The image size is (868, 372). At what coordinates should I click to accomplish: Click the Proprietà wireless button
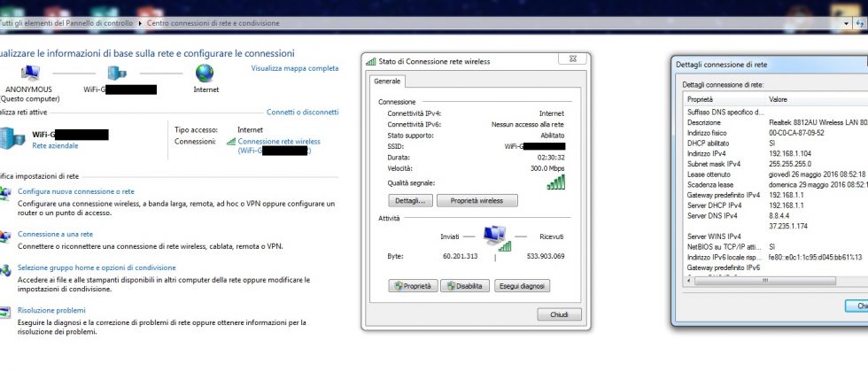(477, 201)
